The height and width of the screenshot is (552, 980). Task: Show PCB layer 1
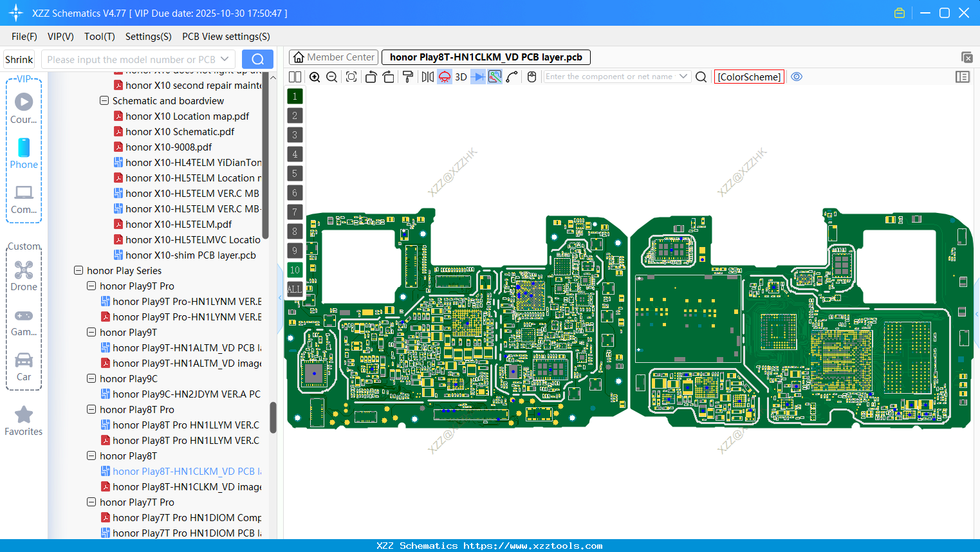pos(295,97)
